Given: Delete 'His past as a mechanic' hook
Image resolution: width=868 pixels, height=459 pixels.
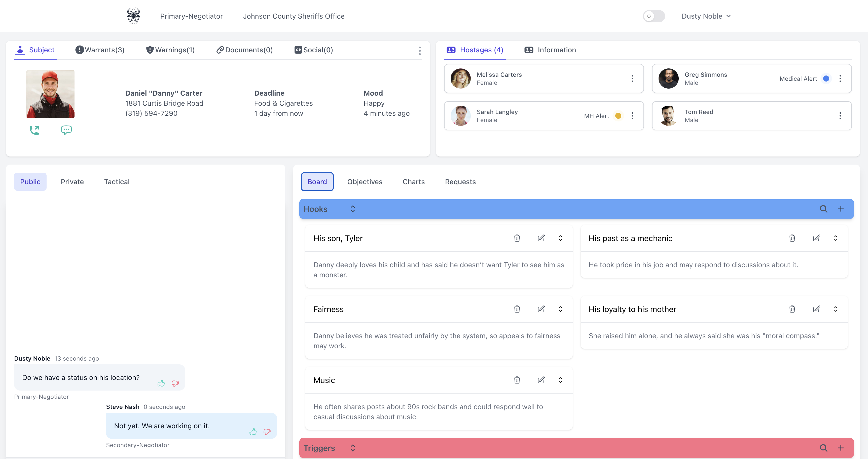Looking at the screenshot, I should coord(792,238).
